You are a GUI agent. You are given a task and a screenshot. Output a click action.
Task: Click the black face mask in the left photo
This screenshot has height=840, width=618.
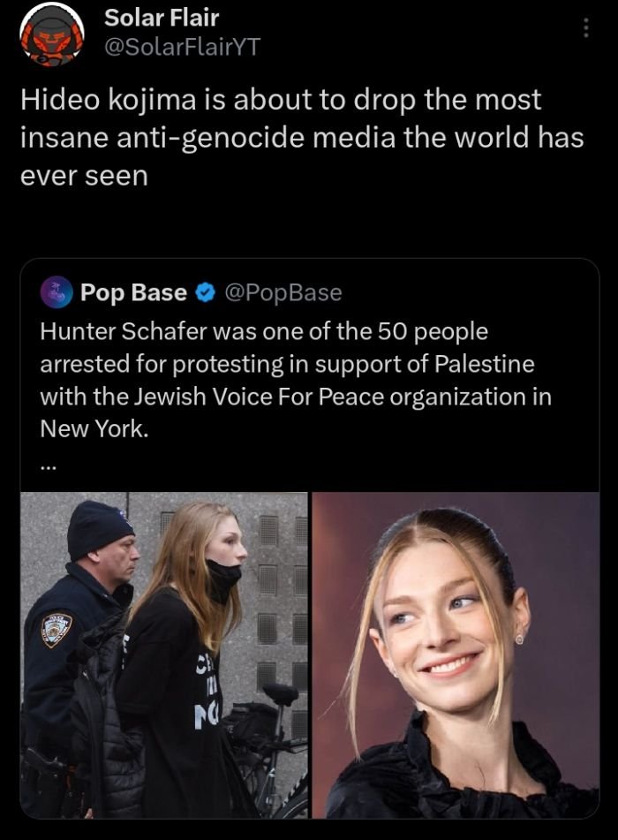point(223,580)
